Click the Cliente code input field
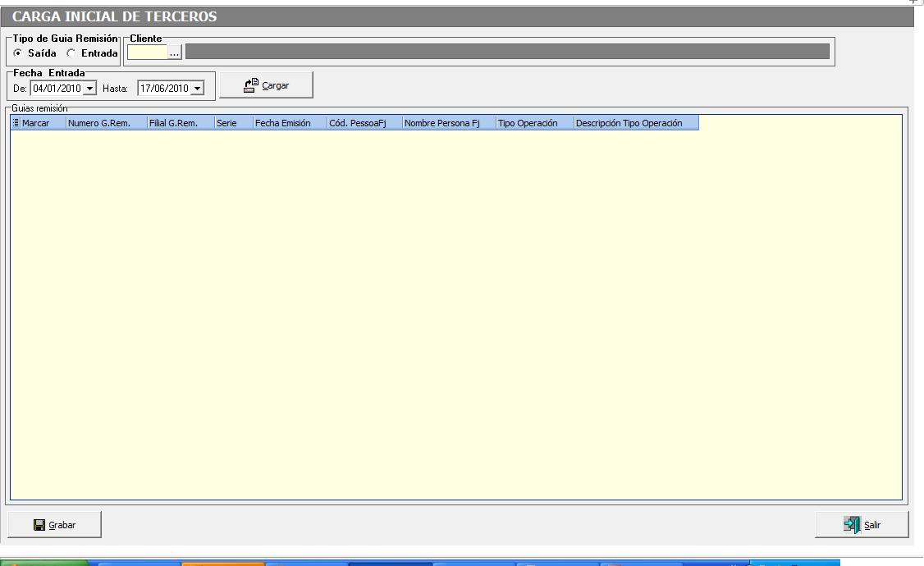This screenshot has height=566, width=924. click(x=147, y=52)
